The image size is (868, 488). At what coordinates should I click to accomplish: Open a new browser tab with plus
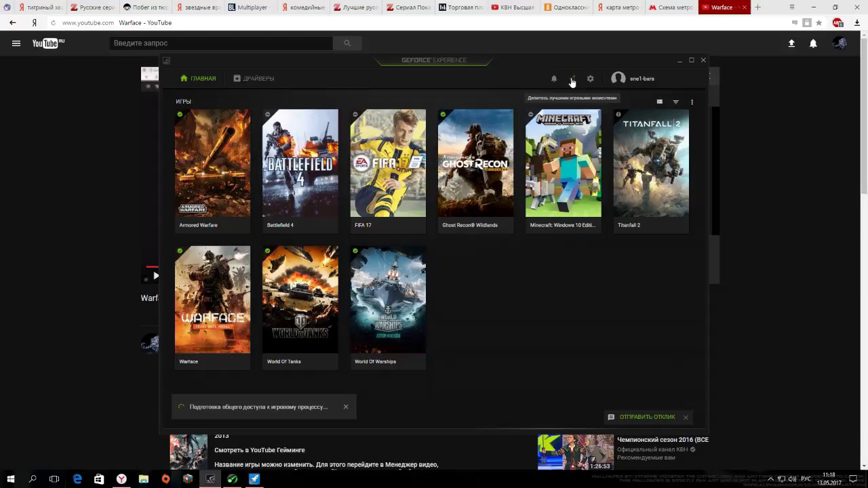pos(757,7)
